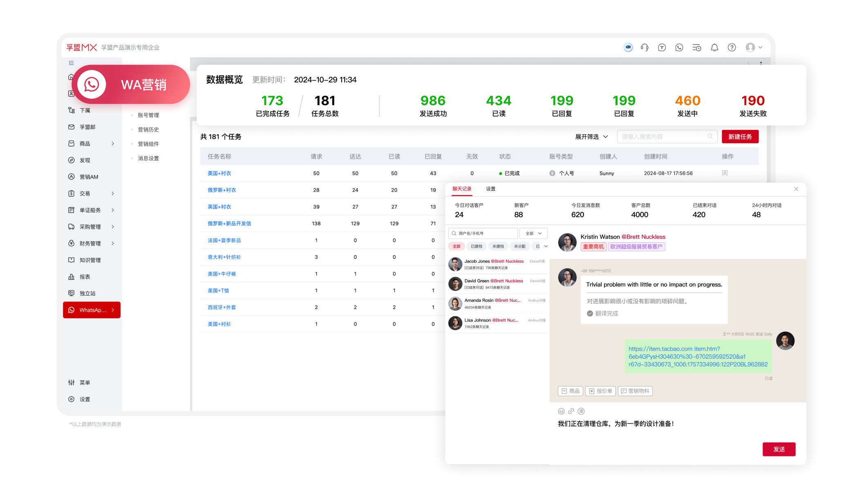Open the notification bell
Screen dimensions: 868x503
click(x=715, y=47)
